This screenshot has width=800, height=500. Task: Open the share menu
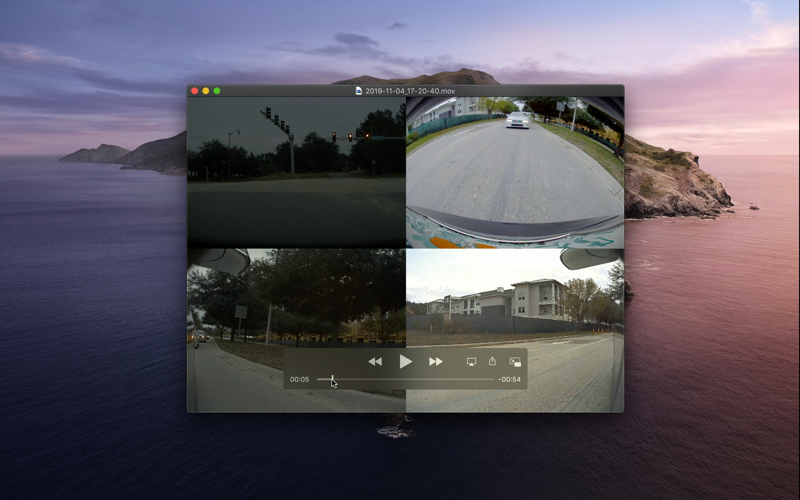pos(492,361)
